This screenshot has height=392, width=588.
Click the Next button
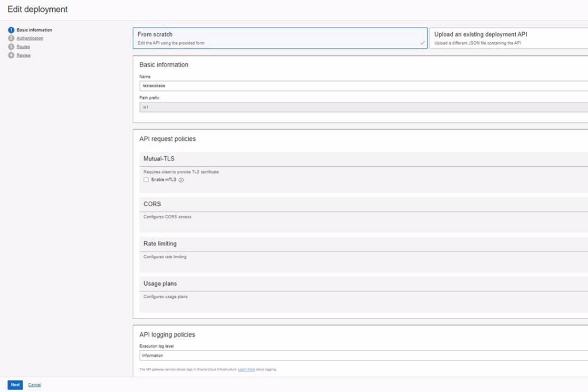(14, 385)
